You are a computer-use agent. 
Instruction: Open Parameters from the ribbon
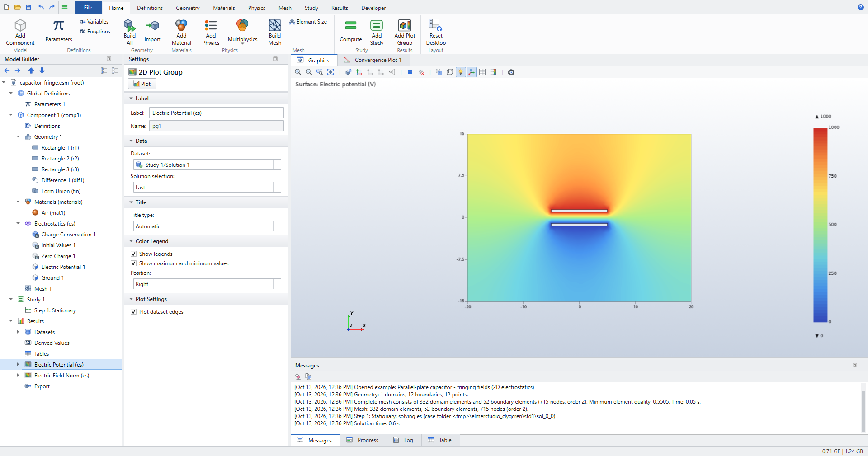point(59,32)
